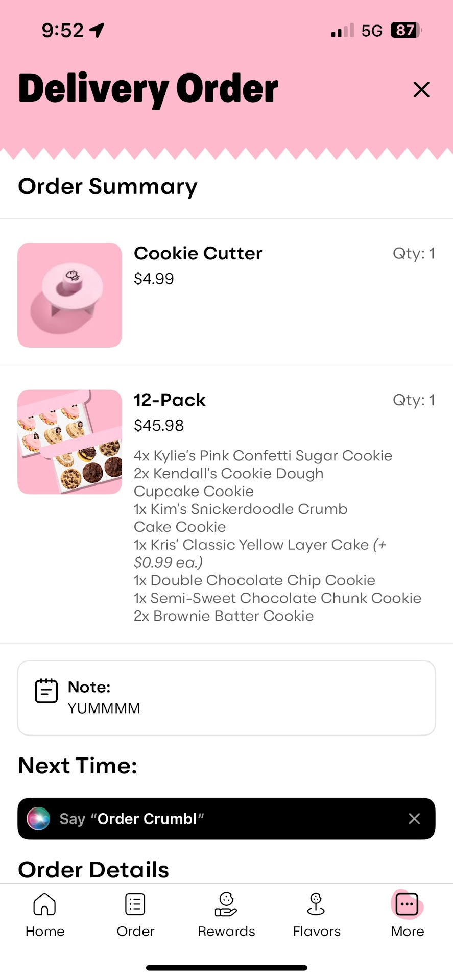
Task: Switch to the Rewards tab label
Action: [x=226, y=932]
